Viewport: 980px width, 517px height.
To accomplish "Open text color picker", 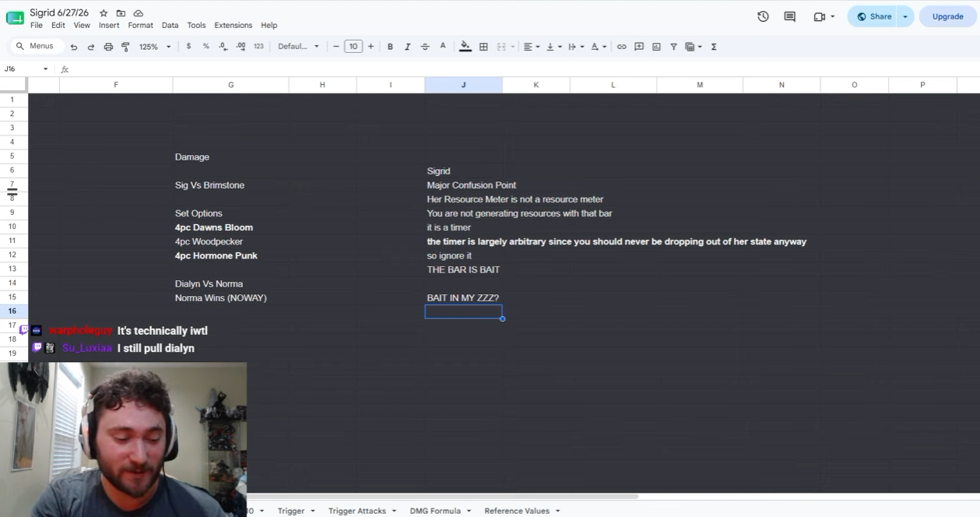I will [x=443, y=47].
